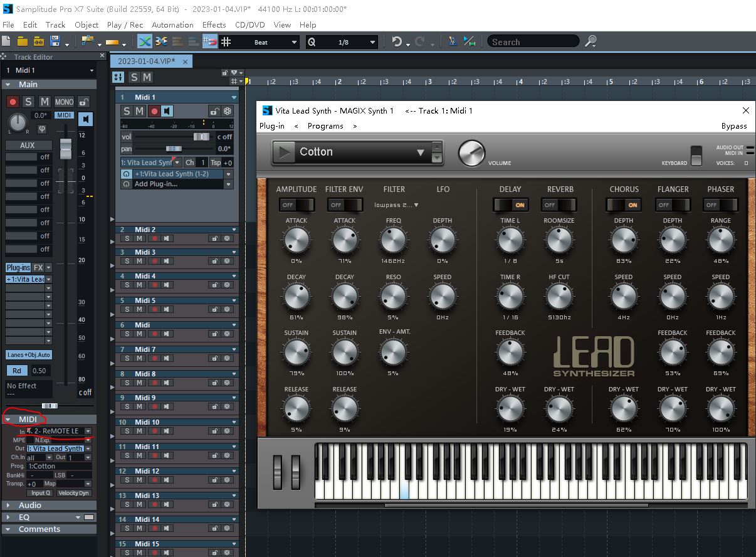Click the New project icon in toolbar
Viewport: 756px width, 557px height.
(x=6, y=41)
